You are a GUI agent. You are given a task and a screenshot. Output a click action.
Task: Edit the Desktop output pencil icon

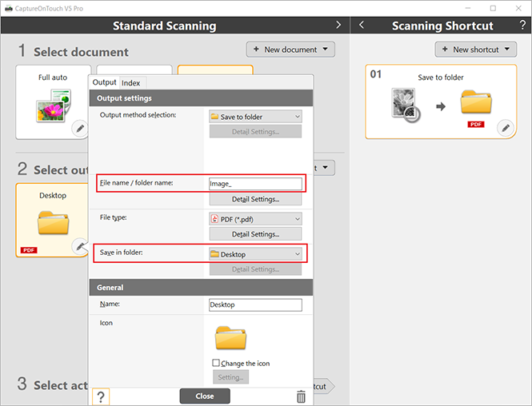(x=80, y=246)
